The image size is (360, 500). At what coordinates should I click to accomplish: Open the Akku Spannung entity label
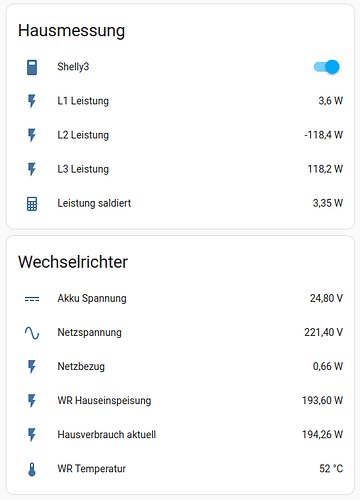[x=92, y=298]
